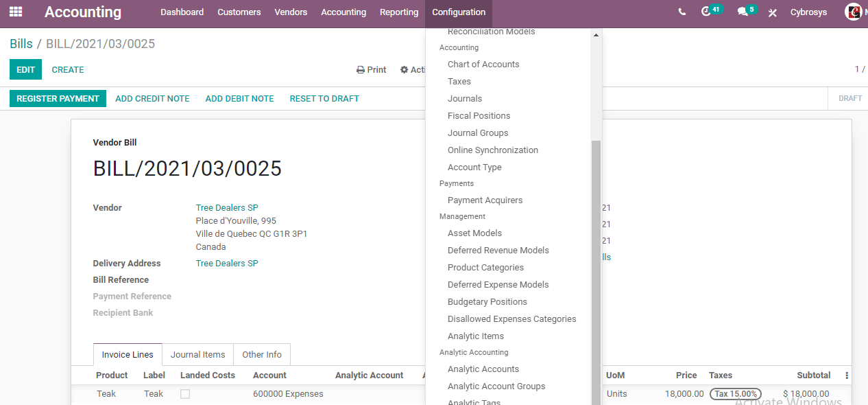
Task: Select Taxes in Configuration menu
Action: (x=459, y=82)
